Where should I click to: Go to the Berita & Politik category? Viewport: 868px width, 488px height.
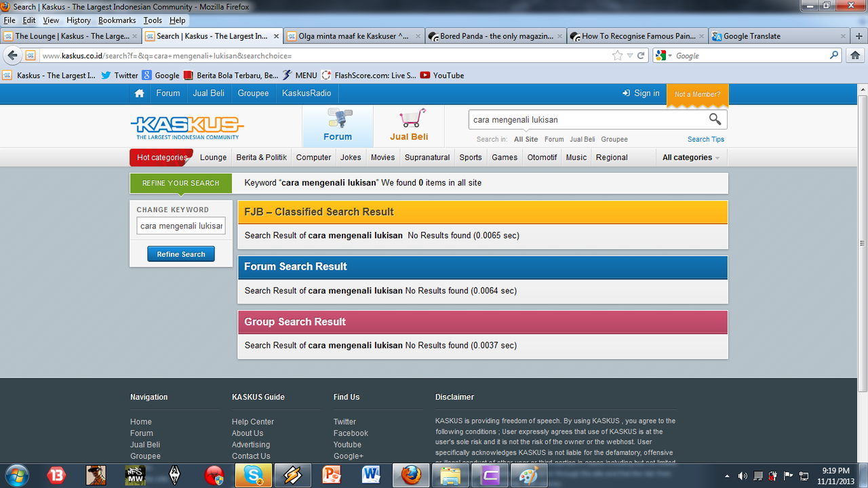pyautogui.click(x=261, y=157)
